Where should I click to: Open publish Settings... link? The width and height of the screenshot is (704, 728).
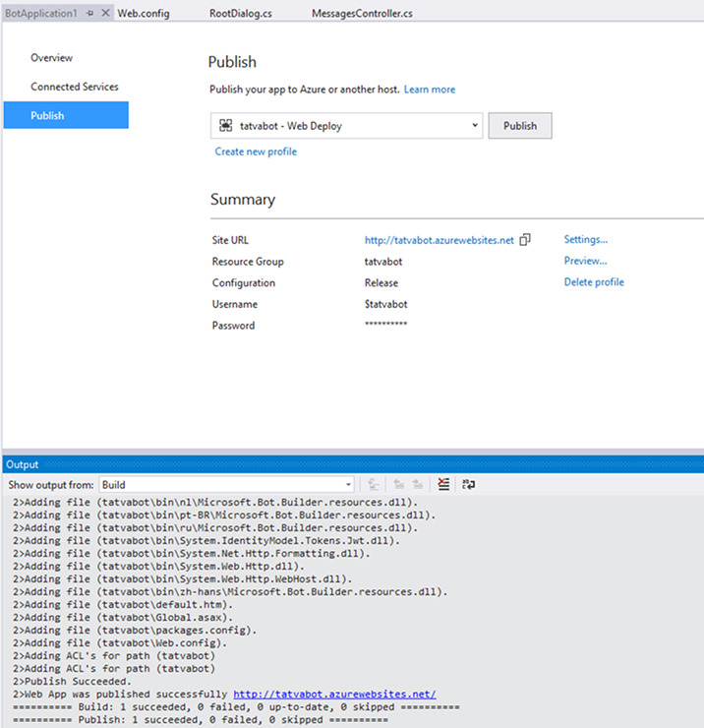coord(586,239)
